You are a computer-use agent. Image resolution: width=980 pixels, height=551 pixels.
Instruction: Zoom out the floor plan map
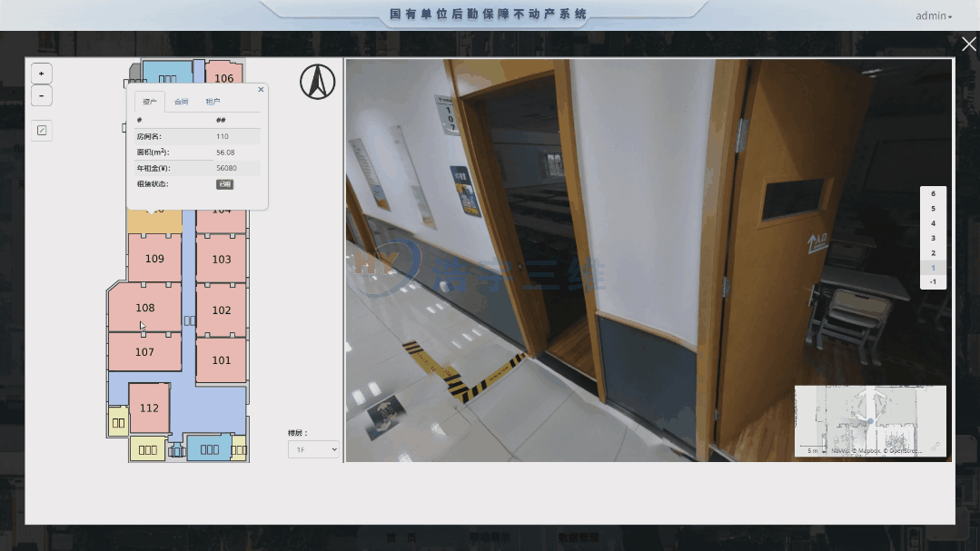41,95
